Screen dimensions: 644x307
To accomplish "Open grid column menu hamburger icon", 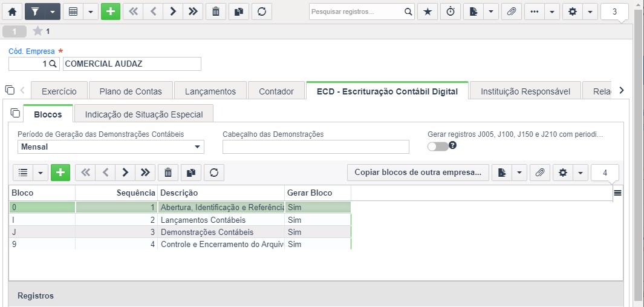I will pos(617,193).
